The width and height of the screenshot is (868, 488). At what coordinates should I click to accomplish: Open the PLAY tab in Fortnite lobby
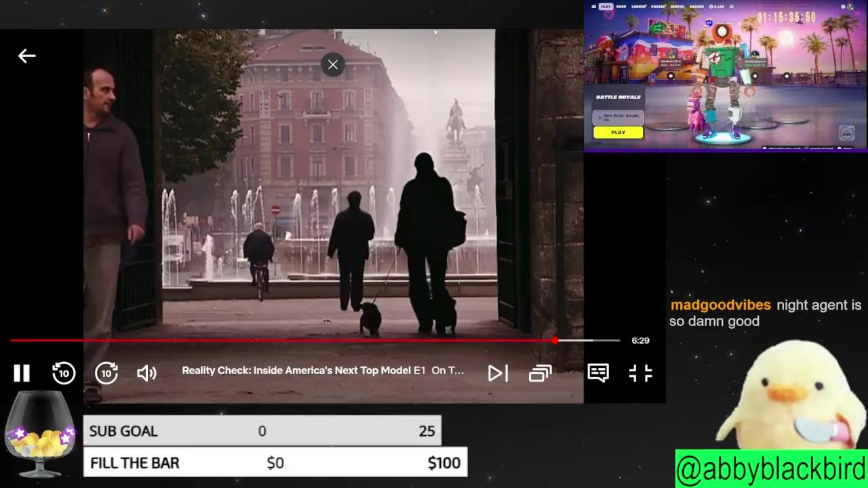coord(606,7)
